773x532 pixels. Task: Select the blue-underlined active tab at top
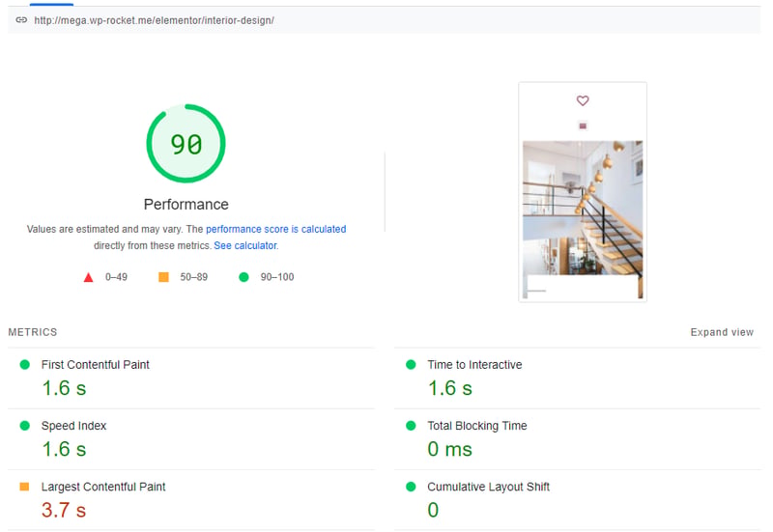pyautogui.click(x=51, y=4)
